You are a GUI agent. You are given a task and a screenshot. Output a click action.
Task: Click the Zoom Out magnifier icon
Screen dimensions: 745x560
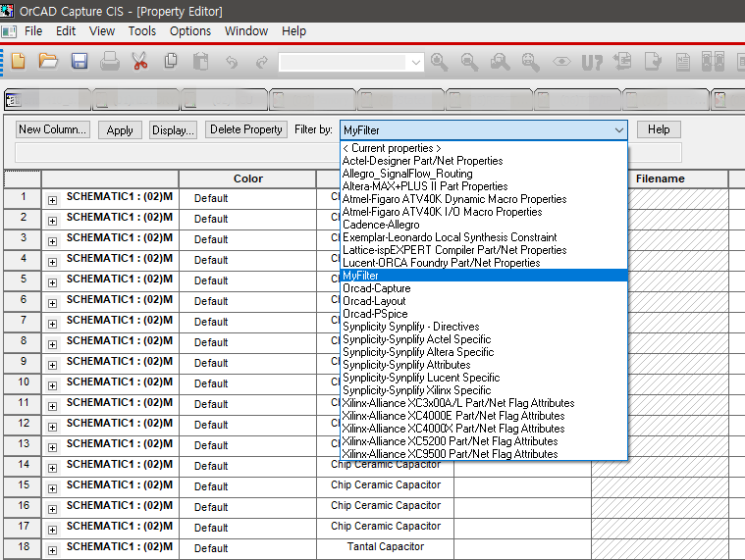point(469,62)
